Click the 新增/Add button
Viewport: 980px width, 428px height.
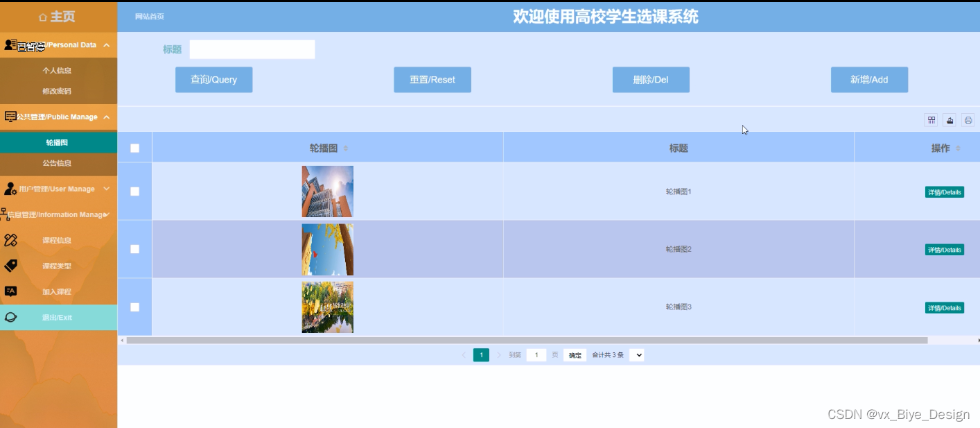pyautogui.click(x=869, y=80)
